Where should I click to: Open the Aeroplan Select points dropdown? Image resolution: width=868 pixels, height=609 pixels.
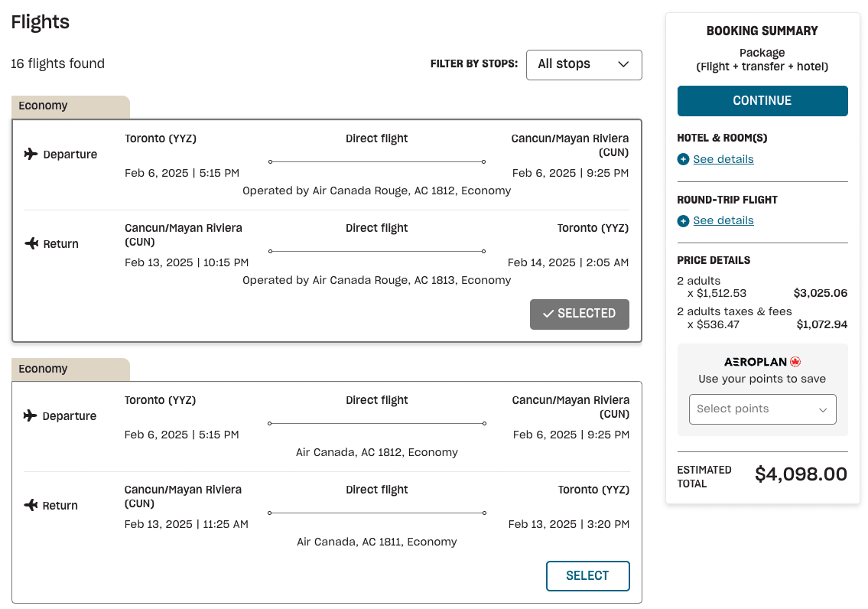coord(762,409)
